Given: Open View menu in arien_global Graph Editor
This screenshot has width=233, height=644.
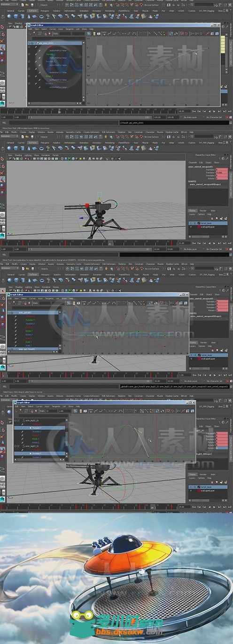Looking at the screenshot, I should [16, 299].
